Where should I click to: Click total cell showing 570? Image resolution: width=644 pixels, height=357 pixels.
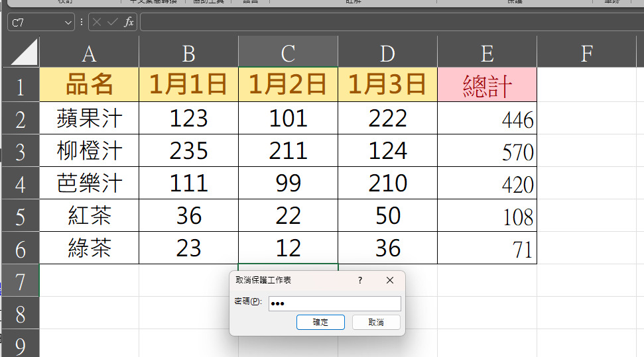(x=487, y=150)
